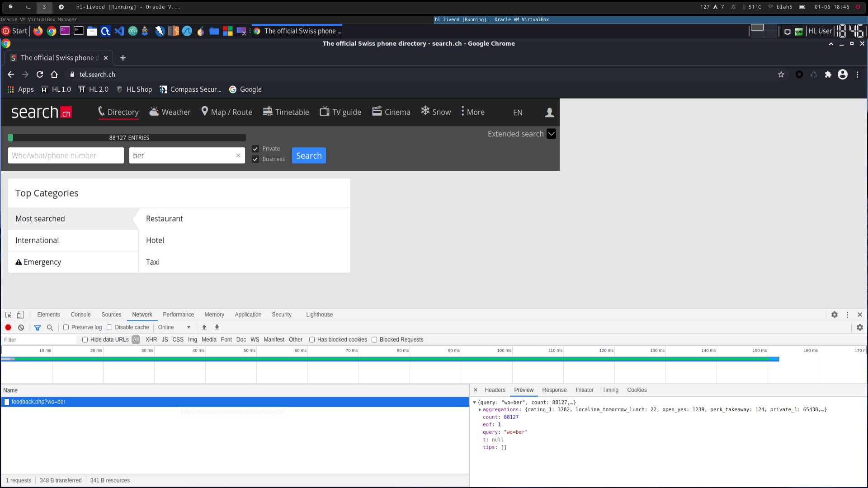Open the Online throttling dropdown

174,328
